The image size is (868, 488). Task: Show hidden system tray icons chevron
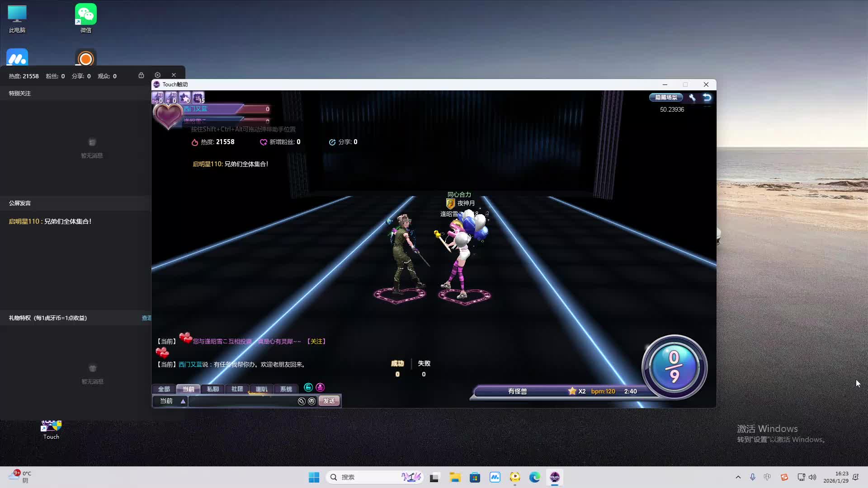click(x=738, y=477)
